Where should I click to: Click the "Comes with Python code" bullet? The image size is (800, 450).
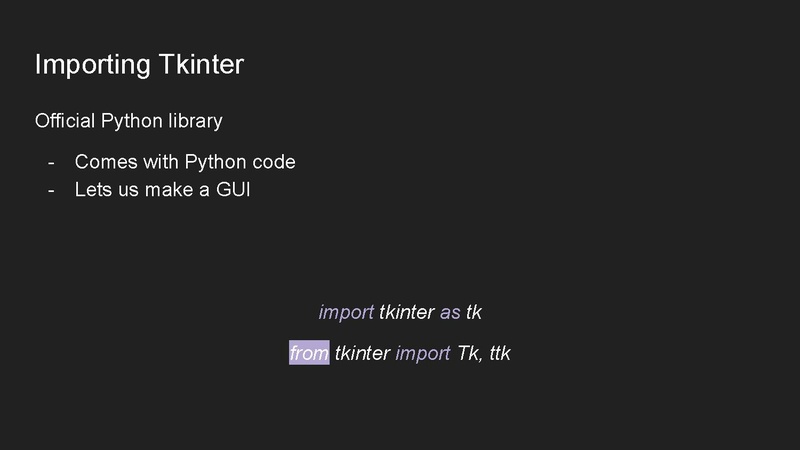[x=185, y=162]
